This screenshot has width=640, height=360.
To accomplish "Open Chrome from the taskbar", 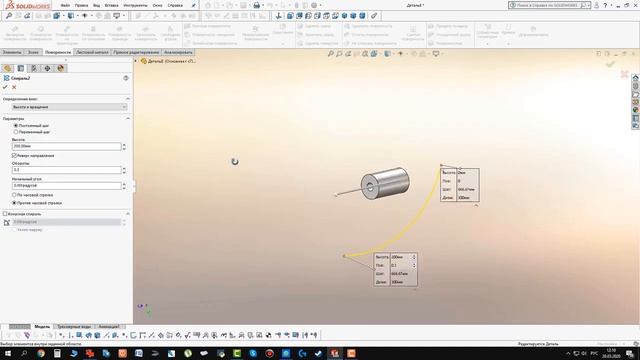I will coord(41,353).
